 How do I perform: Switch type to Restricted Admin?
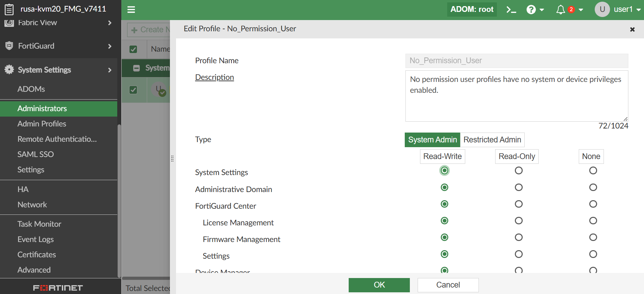coord(492,140)
